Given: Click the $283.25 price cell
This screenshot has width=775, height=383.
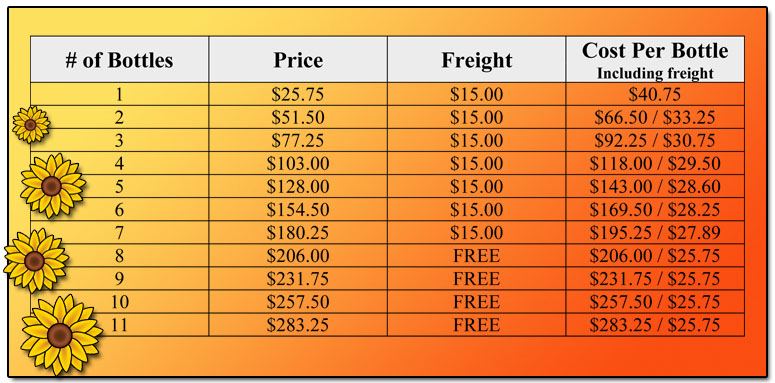Looking at the screenshot, I should (298, 325).
